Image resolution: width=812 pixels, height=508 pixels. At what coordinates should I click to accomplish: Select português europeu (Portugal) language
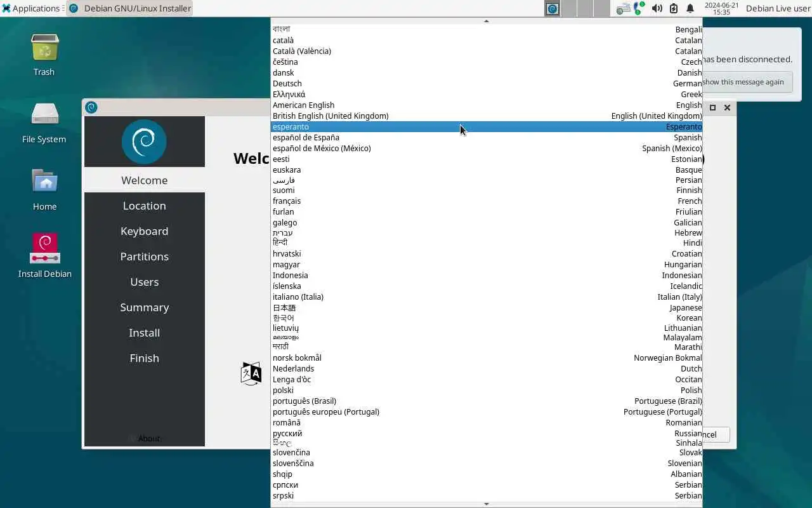click(487, 411)
